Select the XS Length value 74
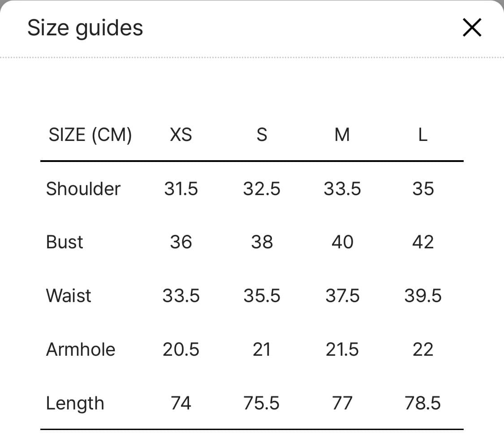Viewport: 504px width, 439px height. [x=181, y=404]
